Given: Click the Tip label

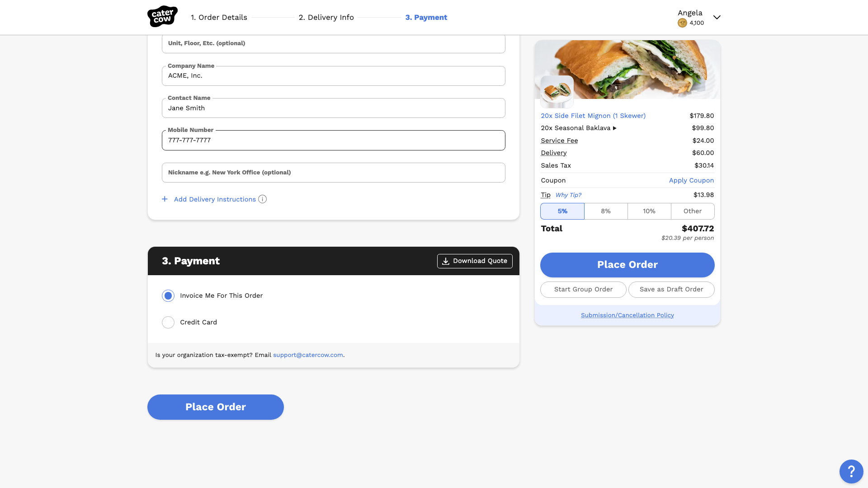Looking at the screenshot, I should click(x=546, y=195).
